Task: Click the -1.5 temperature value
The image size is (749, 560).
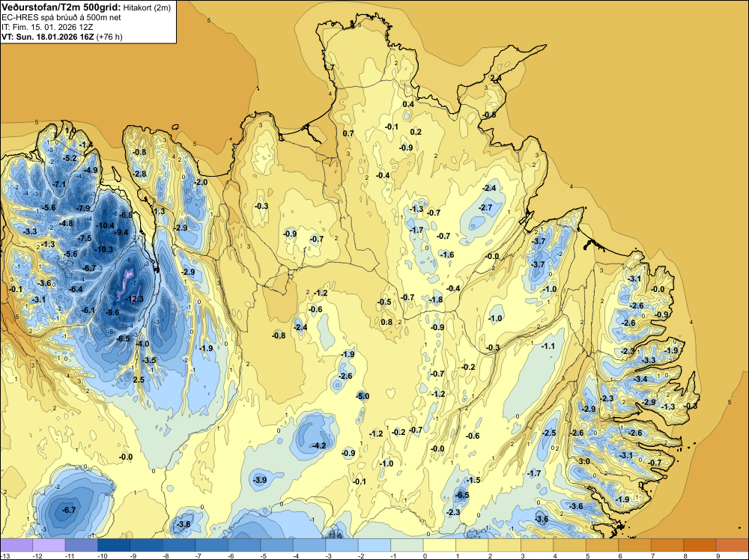Action: [473, 480]
